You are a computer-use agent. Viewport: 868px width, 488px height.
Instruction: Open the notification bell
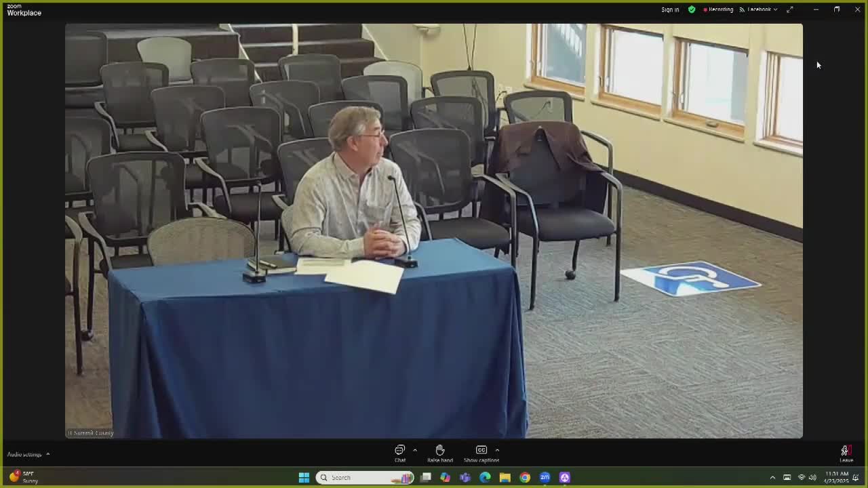[x=856, y=477]
